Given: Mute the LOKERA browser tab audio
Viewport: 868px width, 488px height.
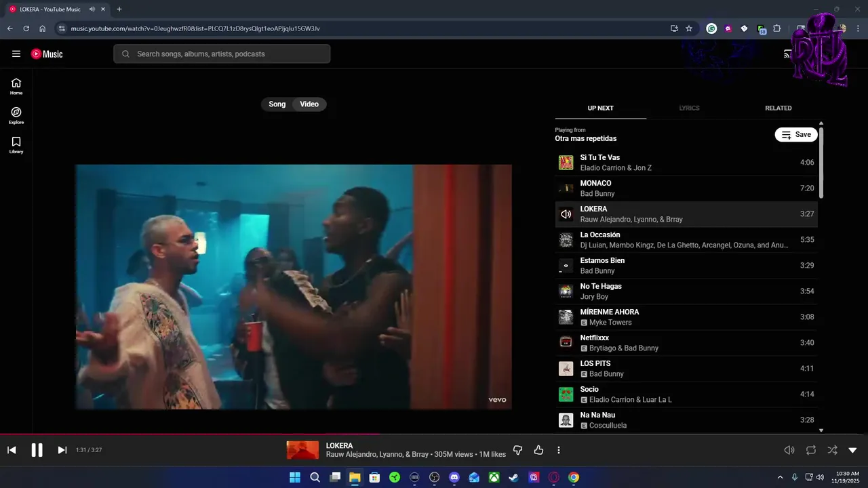Looking at the screenshot, I should click(x=92, y=9).
